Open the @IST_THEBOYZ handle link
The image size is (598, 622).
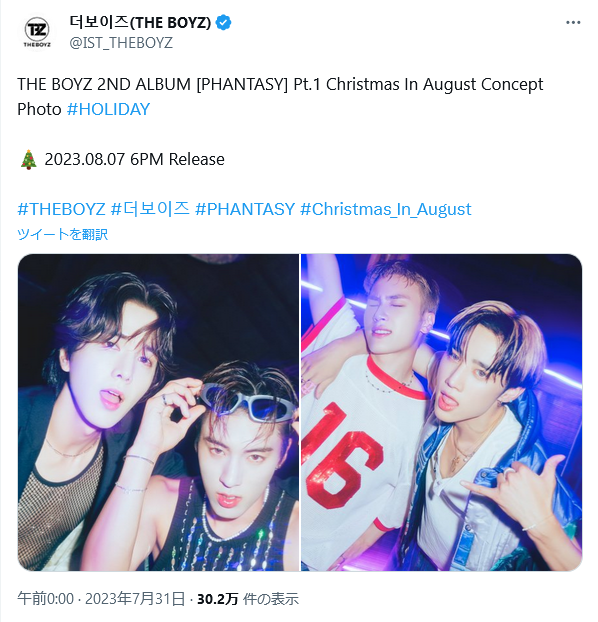tap(121, 42)
